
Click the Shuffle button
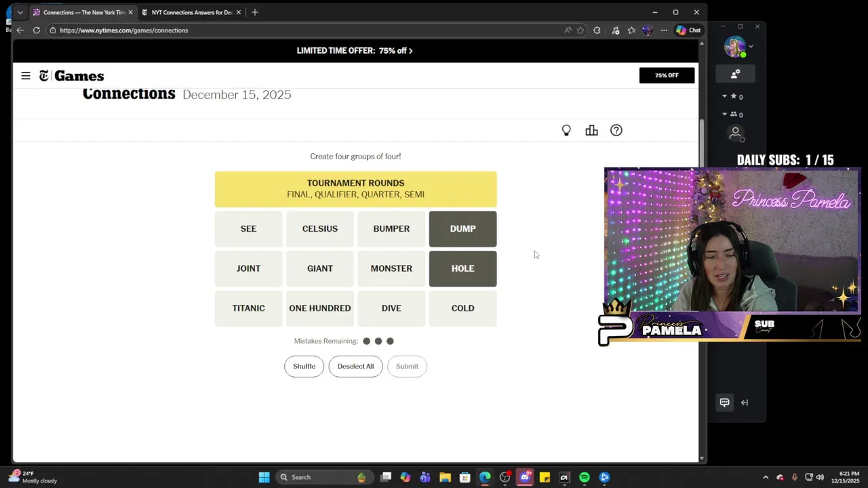(304, 366)
